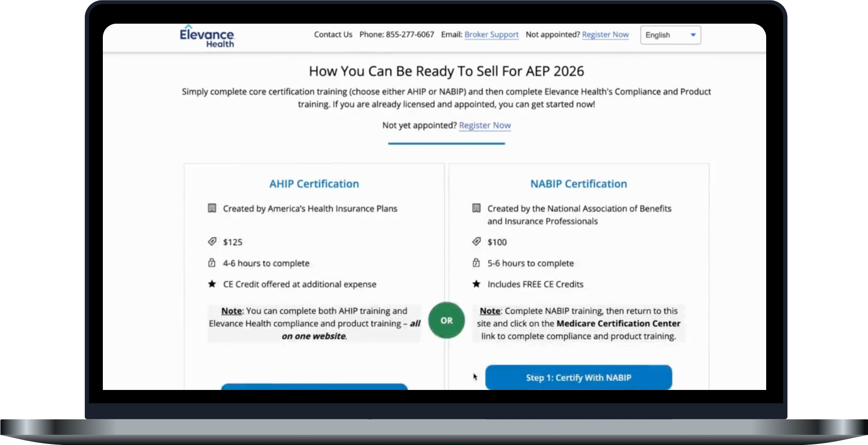Open the Broker Support email link
The image size is (868, 445).
point(492,34)
